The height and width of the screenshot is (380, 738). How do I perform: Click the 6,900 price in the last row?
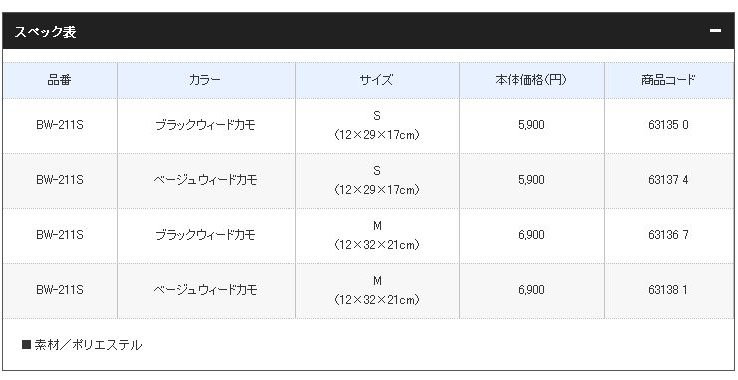(531, 290)
